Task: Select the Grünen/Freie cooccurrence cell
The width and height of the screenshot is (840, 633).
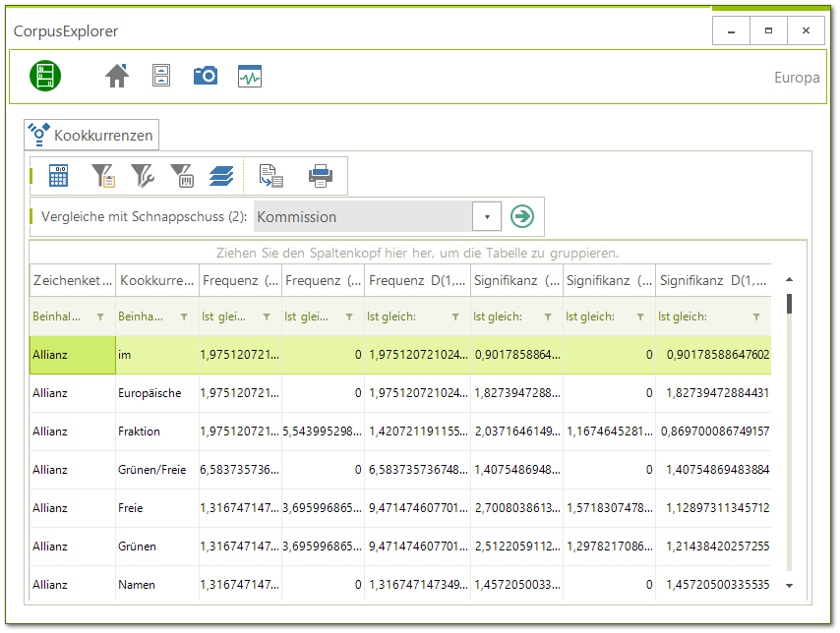Action: point(157,470)
